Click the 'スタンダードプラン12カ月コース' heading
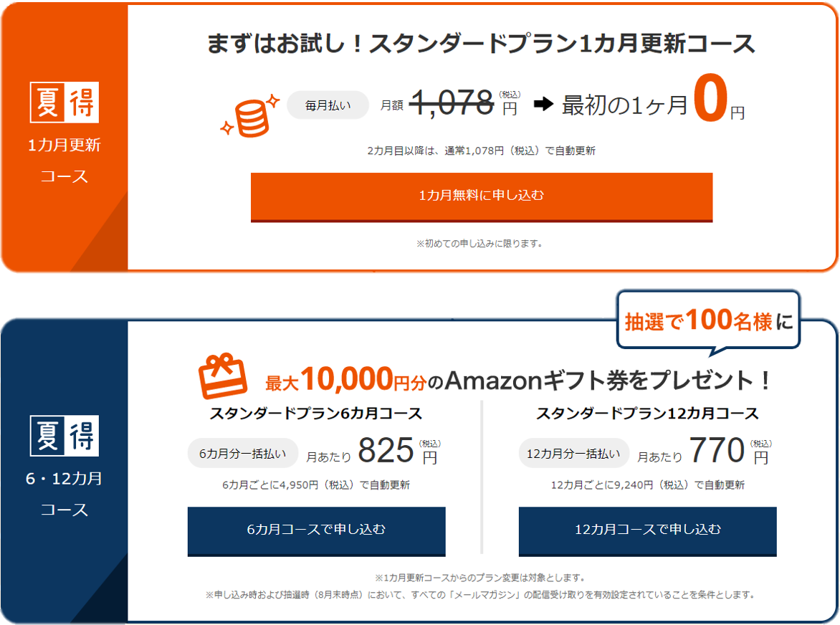The image size is (840, 625). point(646,414)
